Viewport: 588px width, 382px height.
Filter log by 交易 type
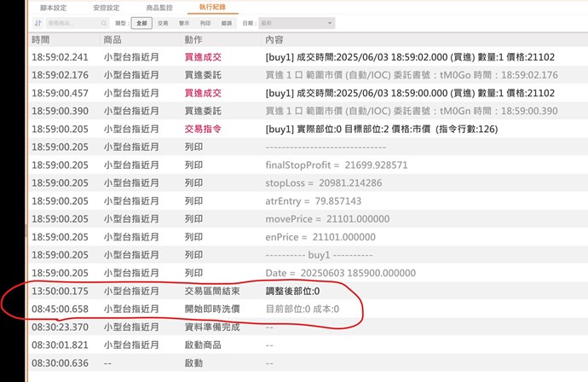point(162,25)
